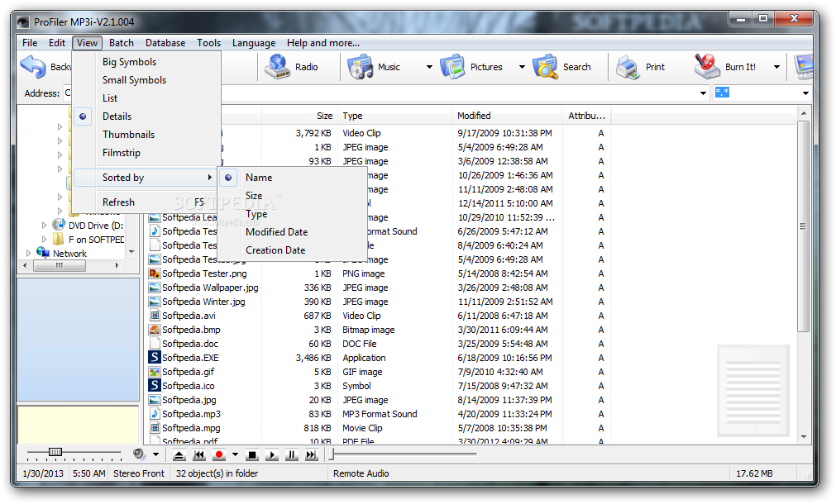Click the stop playback button

click(252, 455)
